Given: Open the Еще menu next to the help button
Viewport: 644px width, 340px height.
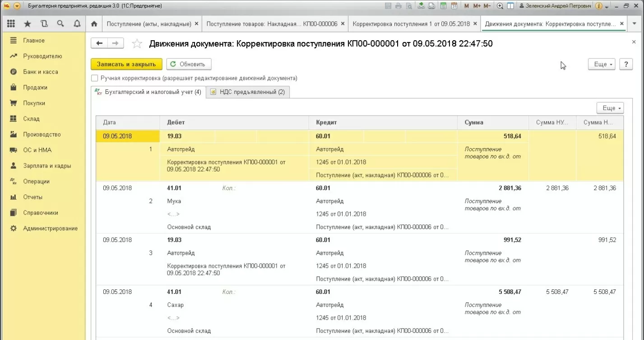Looking at the screenshot, I should click(x=602, y=64).
